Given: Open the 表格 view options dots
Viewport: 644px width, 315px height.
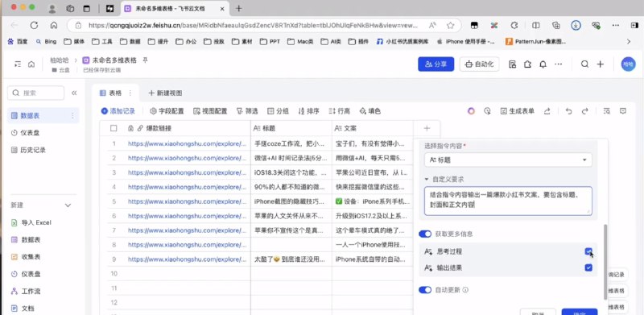Looking at the screenshot, I should tap(130, 93).
